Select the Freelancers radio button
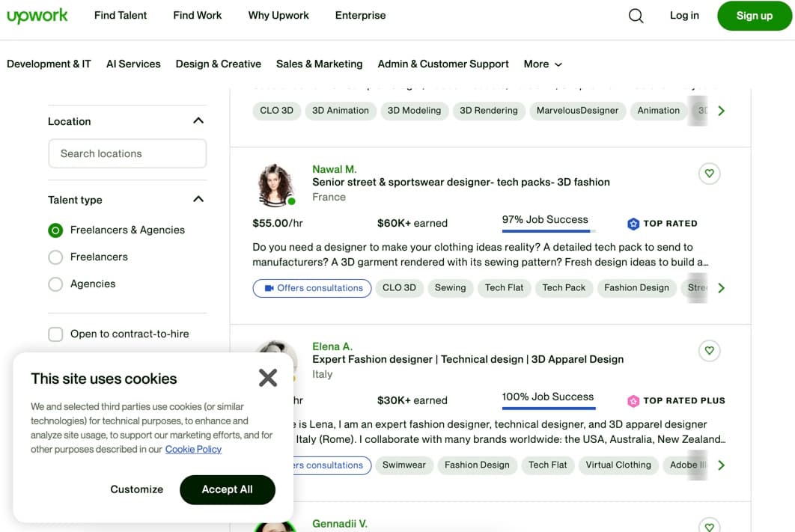The image size is (795, 532). [55, 257]
